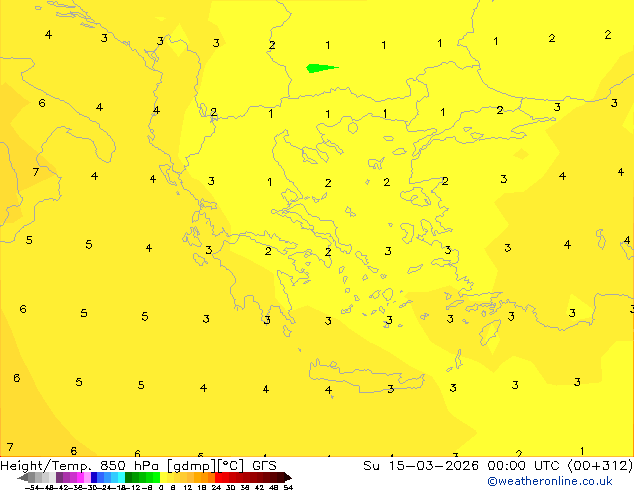
Task: Click the island of Crete outline
Action: coord(366,376)
